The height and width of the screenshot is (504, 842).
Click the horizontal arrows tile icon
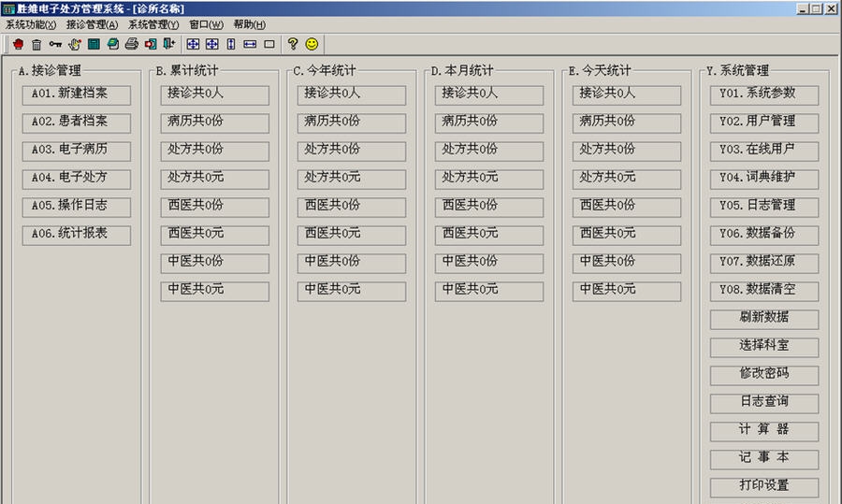[x=250, y=44]
